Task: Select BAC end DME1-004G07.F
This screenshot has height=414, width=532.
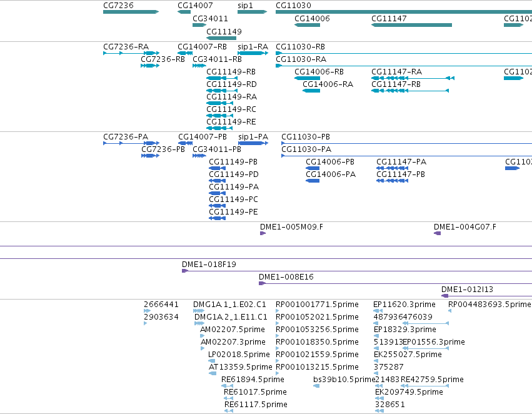Action: (438, 233)
